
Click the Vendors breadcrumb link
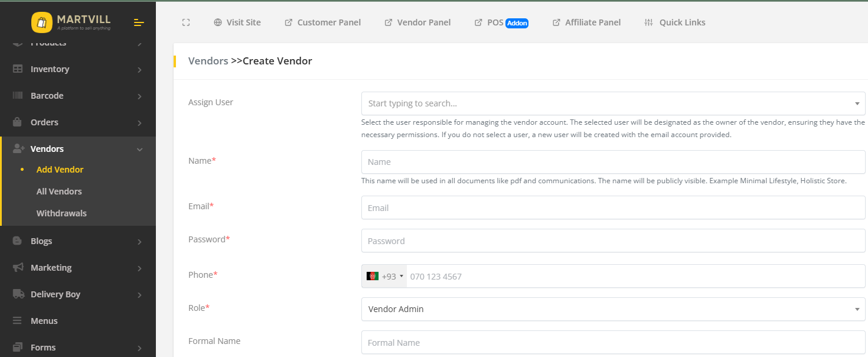coord(208,61)
